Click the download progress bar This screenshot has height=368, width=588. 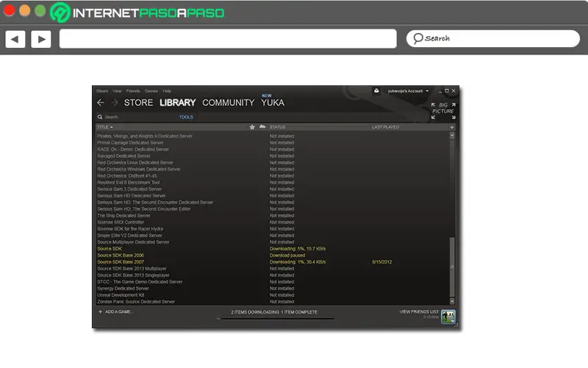point(275,319)
